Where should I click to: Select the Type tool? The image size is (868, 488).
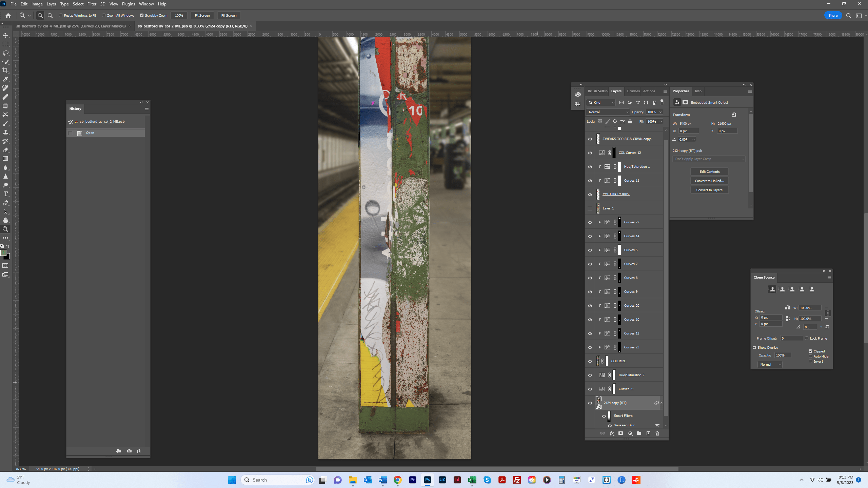pyautogui.click(x=5, y=194)
